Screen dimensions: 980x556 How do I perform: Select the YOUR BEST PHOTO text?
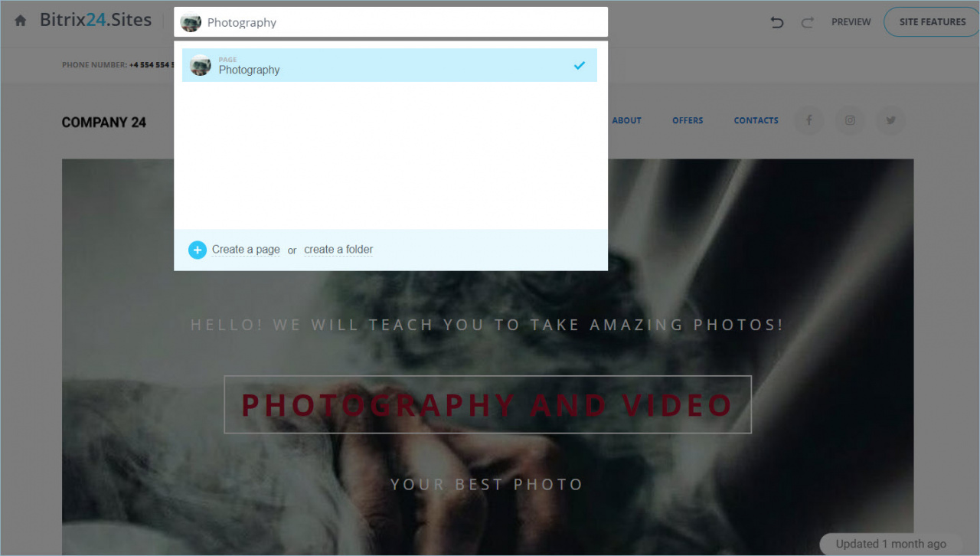tap(487, 485)
